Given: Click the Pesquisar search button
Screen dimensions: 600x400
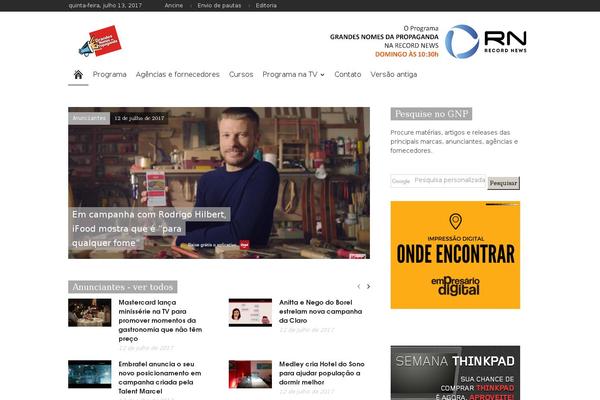Looking at the screenshot, I should [504, 183].
